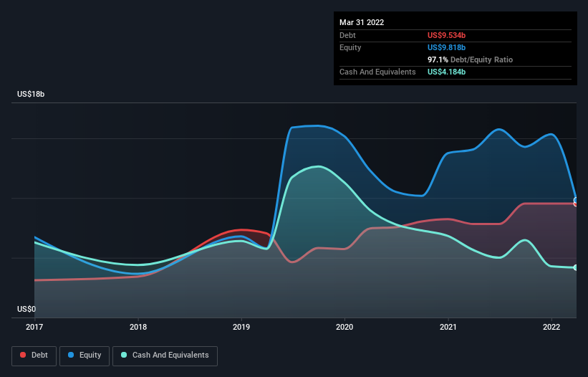Toggle the Equity legend button
The height and width of the screenshot is (377, 588).
tap(85, 355)
